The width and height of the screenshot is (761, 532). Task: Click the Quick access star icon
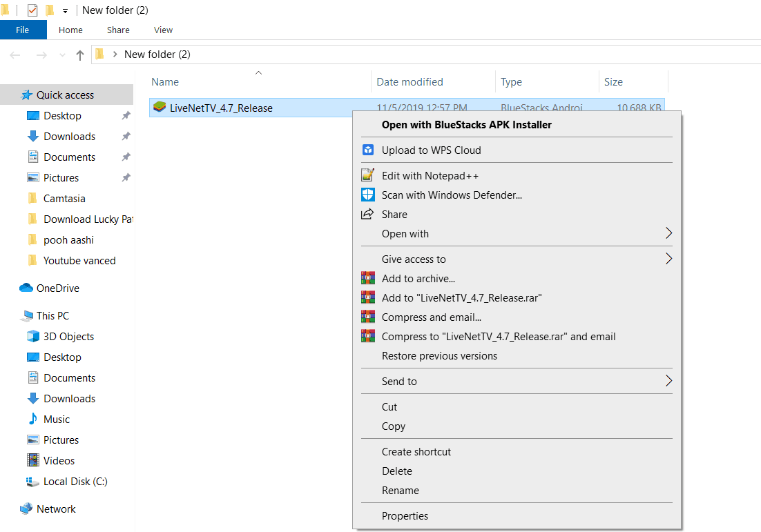(27, 95)
